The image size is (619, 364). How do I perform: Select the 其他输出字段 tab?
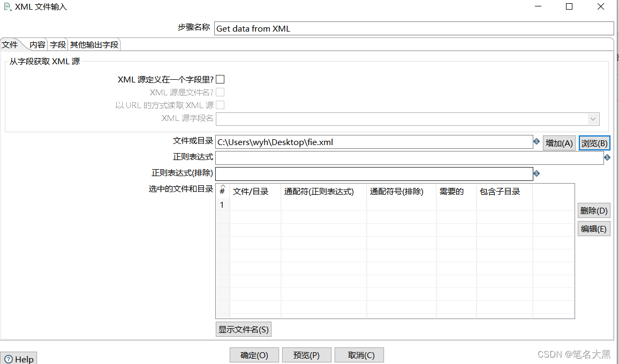94,45
